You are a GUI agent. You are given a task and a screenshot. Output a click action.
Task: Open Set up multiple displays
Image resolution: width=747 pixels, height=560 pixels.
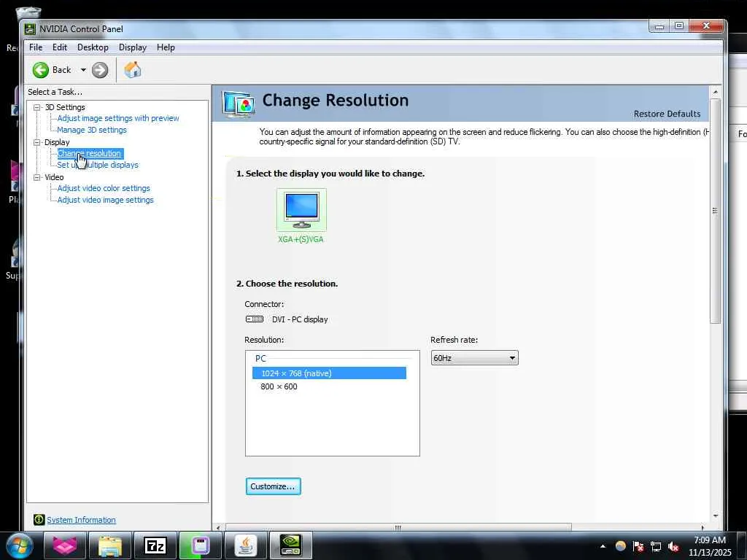[98, 165]
